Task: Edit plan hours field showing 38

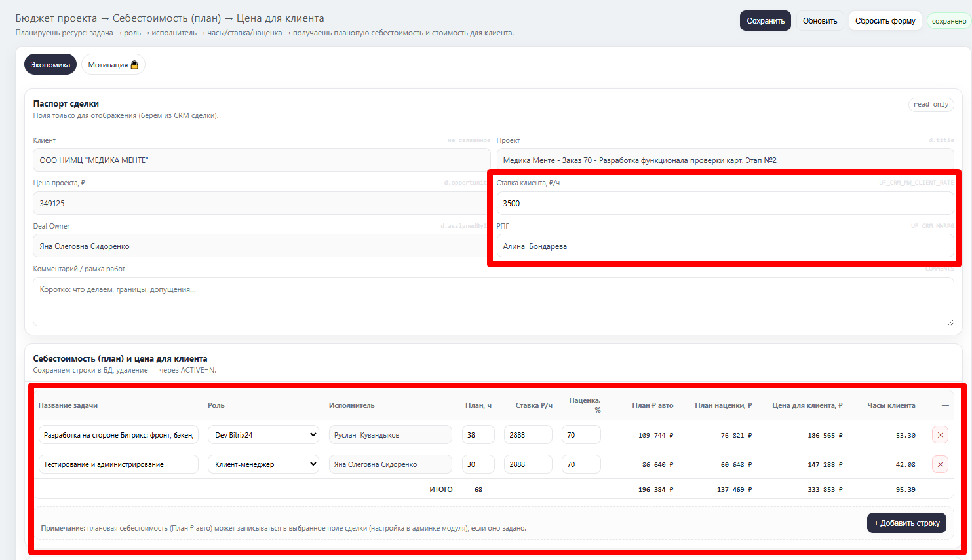Action: 478,435
